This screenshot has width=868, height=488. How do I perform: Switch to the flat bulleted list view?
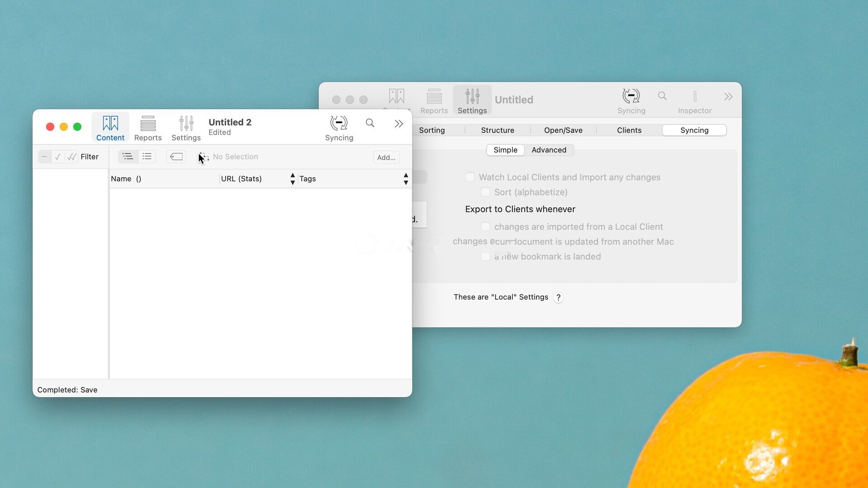[x=147, y=156]
